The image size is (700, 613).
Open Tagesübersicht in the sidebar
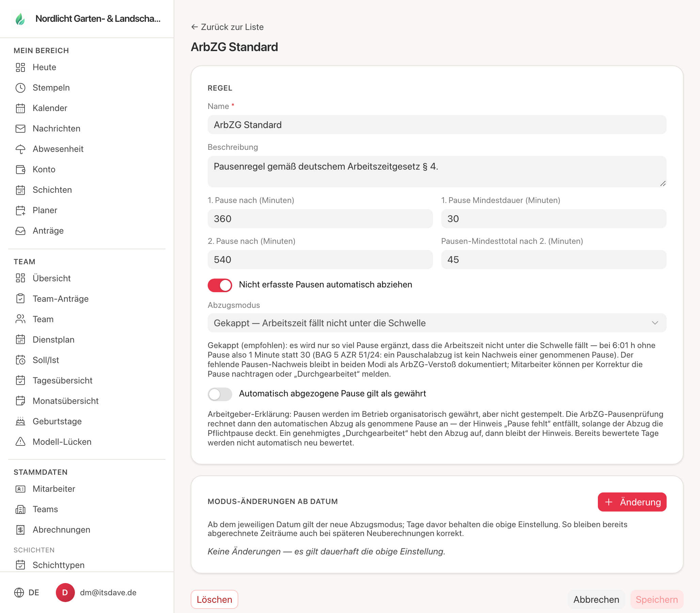point(62,381)
